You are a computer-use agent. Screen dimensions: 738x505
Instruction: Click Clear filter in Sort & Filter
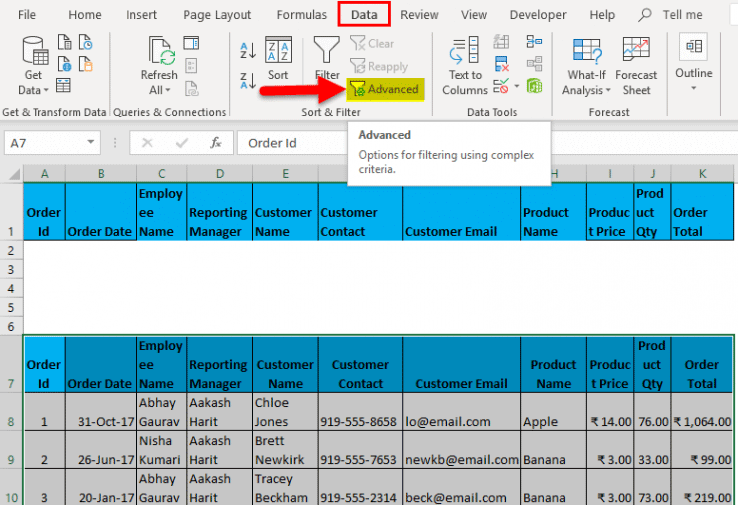[x=372, y=44]
